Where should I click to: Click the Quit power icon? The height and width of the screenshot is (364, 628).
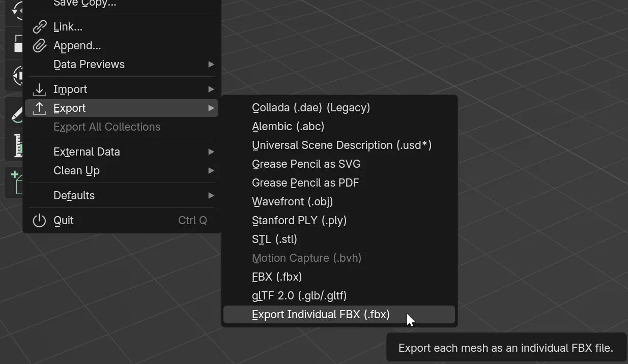point(39,220)
